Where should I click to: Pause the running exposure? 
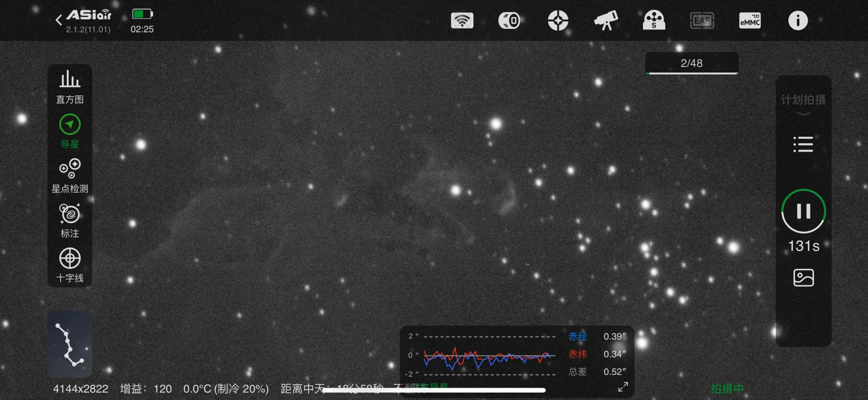click(803, 211)
